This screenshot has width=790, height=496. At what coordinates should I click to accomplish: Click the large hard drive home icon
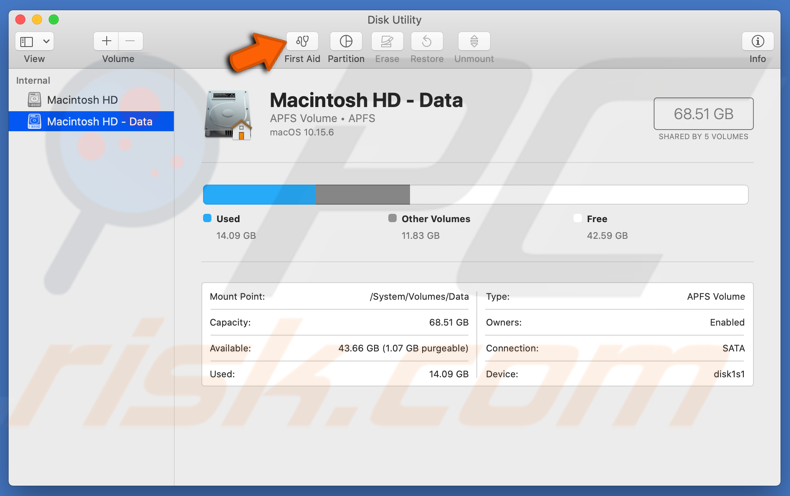(x=228, y=115)
